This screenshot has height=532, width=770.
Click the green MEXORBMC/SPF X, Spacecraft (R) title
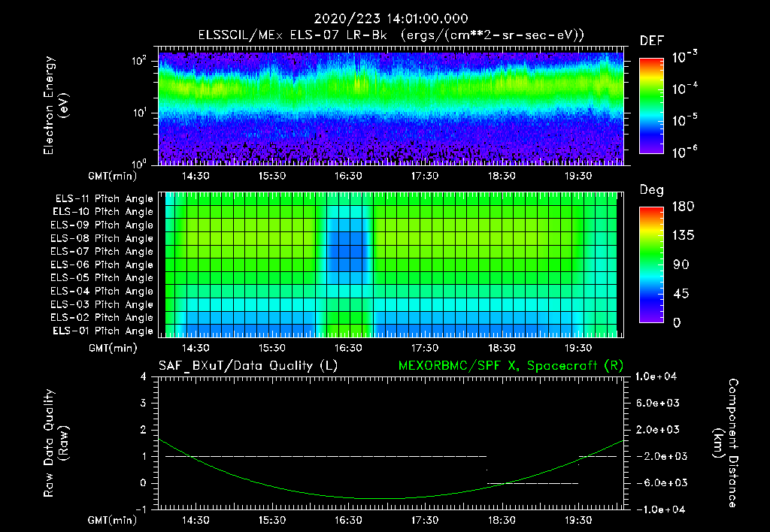pyautogui.click(x=511, y=366)
